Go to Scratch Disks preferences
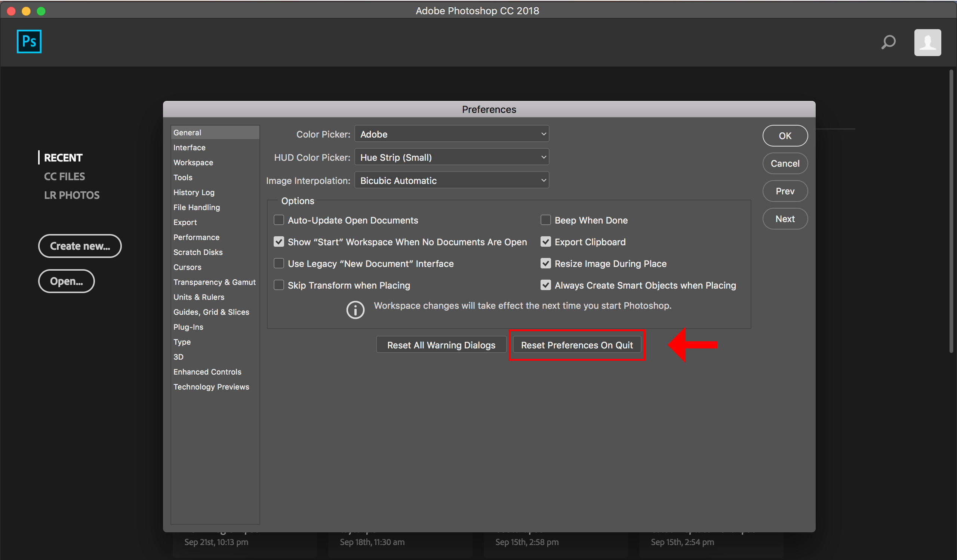 point(215,252)
